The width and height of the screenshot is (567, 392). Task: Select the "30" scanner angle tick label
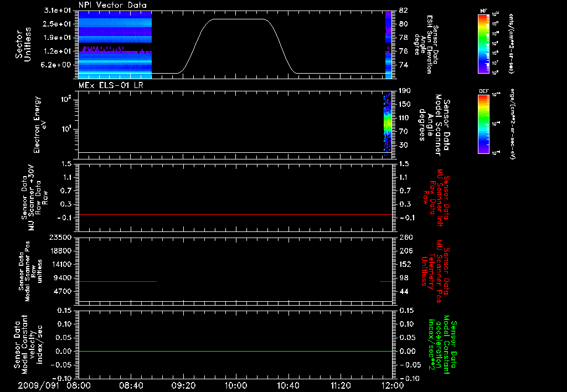click(404, 145)
